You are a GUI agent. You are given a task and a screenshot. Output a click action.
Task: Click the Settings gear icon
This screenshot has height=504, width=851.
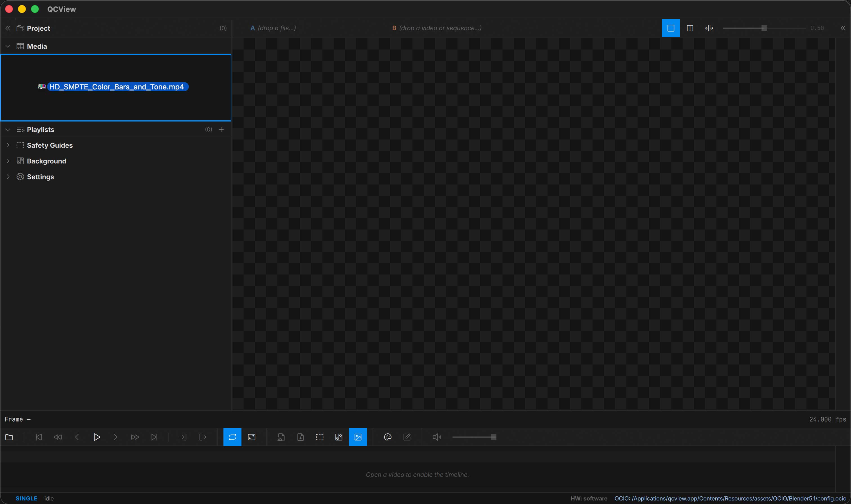pyautogui.click(x=20, y=177)
